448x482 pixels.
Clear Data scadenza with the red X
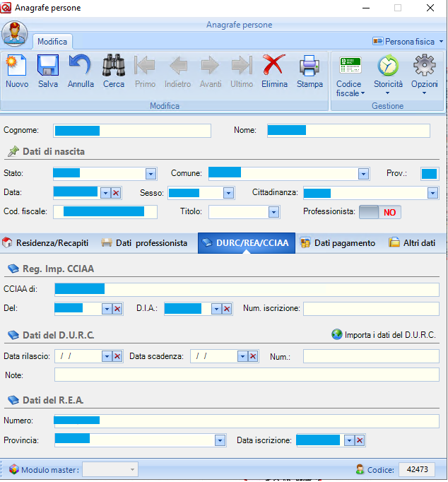pos(253,356)
